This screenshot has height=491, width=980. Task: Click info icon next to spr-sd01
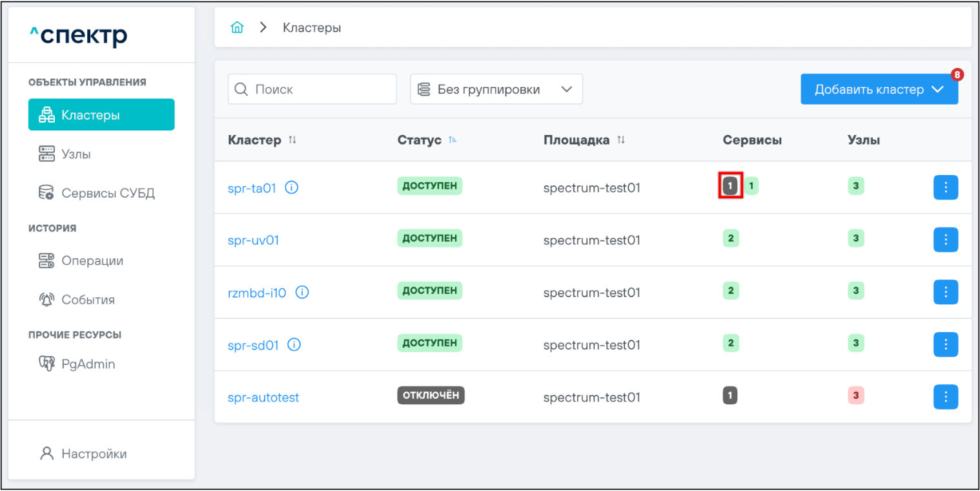[x=294, y=345]
